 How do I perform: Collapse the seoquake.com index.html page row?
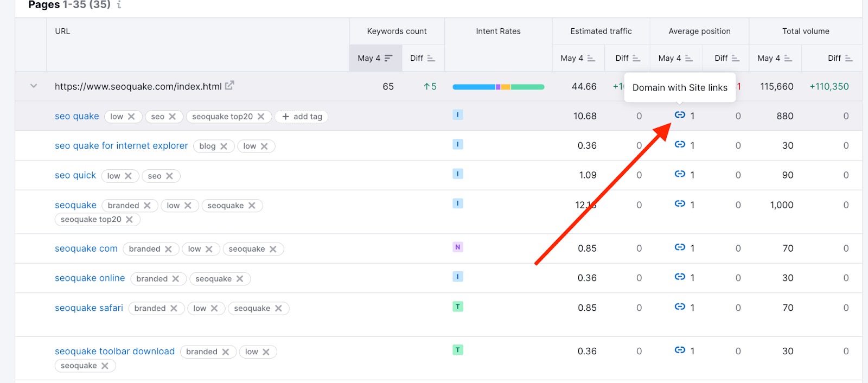click(x=34, y=86)
